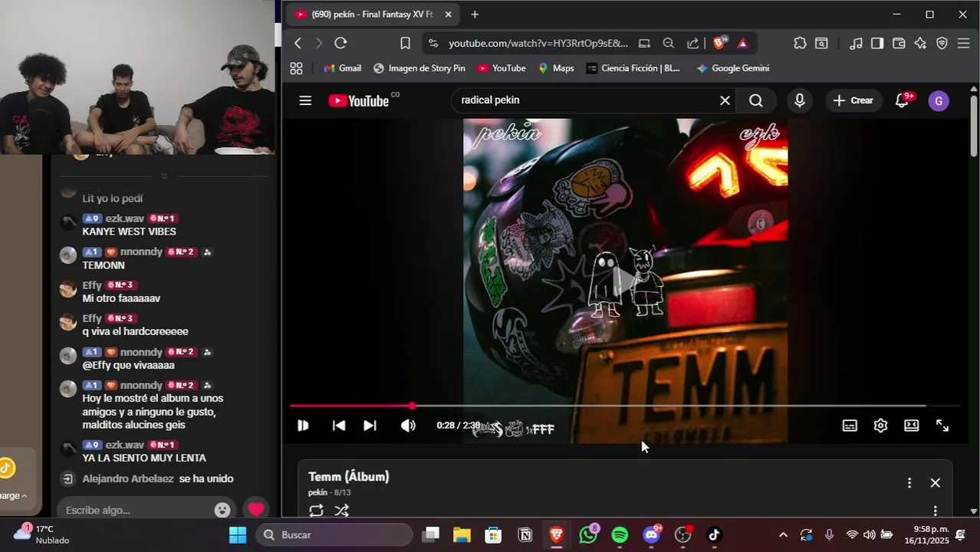Start voice search with microphone
Image resolution: width=980 pixels, height=552 pixels.
click(800, 100)
